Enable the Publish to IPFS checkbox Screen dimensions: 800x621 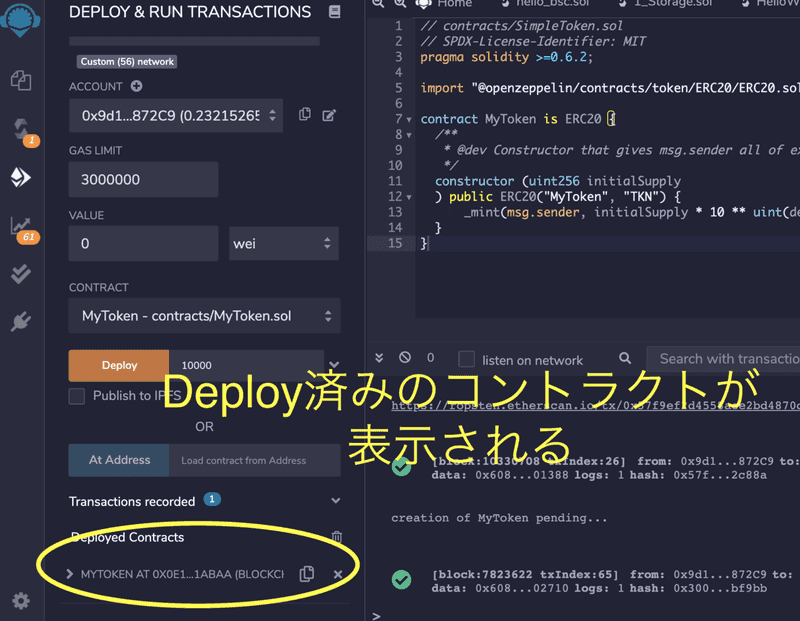(x=77, y=396)
